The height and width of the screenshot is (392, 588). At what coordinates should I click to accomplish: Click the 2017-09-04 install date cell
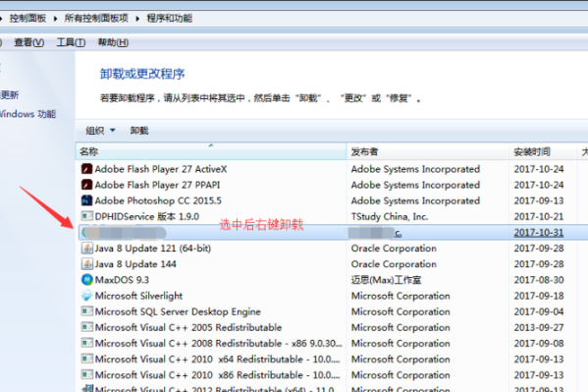(x=539, y=311)
